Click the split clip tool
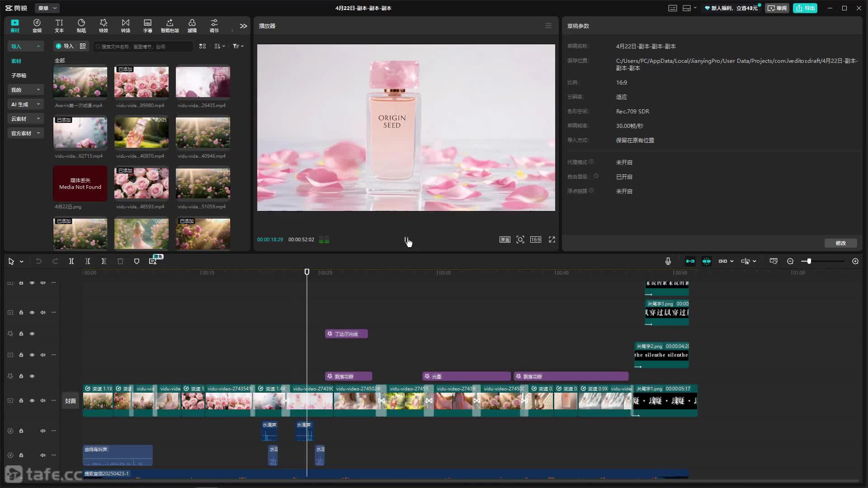The height and width of the screenshot is (488, 868). [x=71, y=261]
